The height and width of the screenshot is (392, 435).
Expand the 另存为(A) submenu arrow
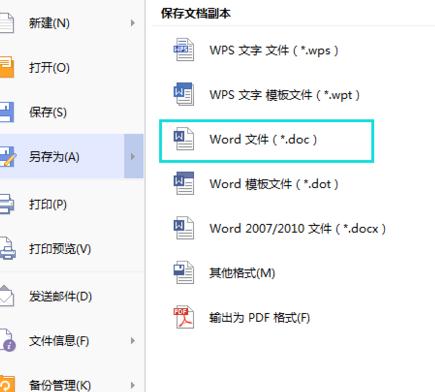pyautogui.click(x=133, y=156)
